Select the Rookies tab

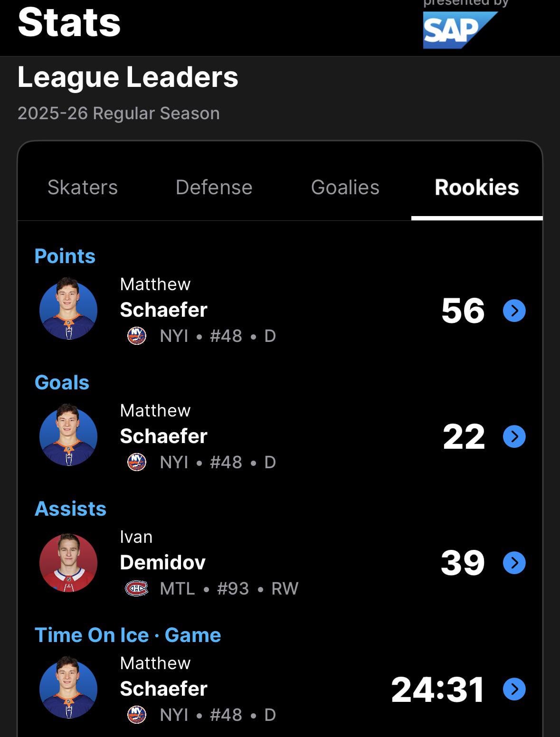476,187
